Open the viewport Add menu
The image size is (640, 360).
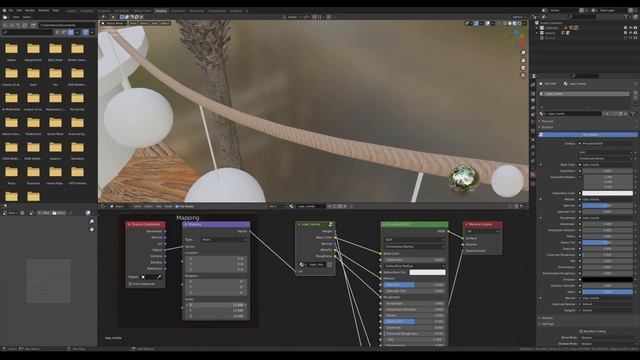(154, 23)
